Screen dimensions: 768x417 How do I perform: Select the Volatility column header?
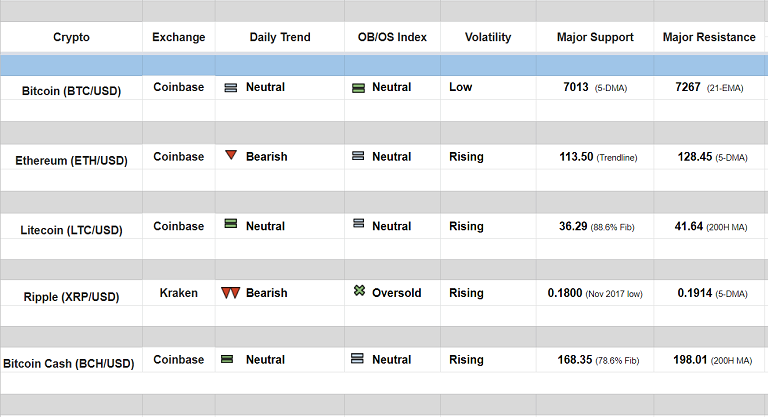[488, 38]
